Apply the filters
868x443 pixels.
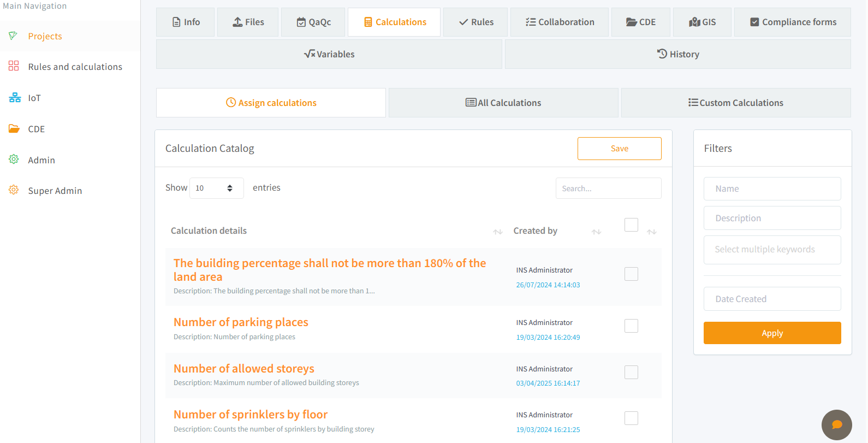(x=772, y=333)
